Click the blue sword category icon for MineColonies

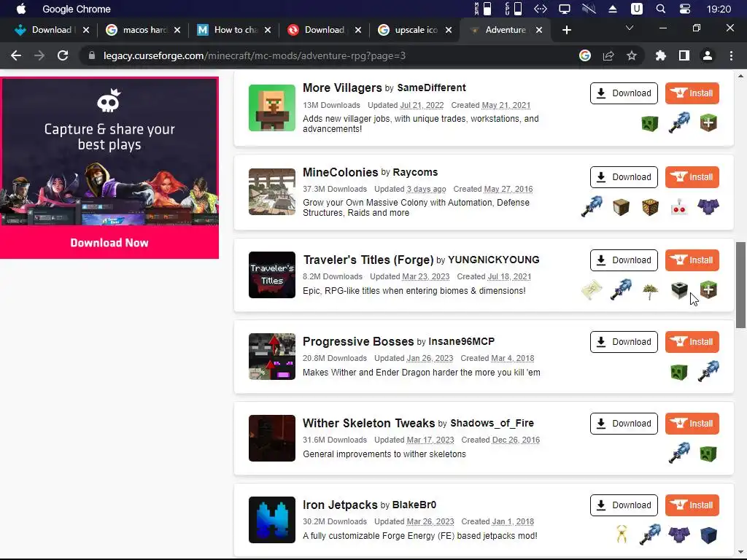(592, 206)
